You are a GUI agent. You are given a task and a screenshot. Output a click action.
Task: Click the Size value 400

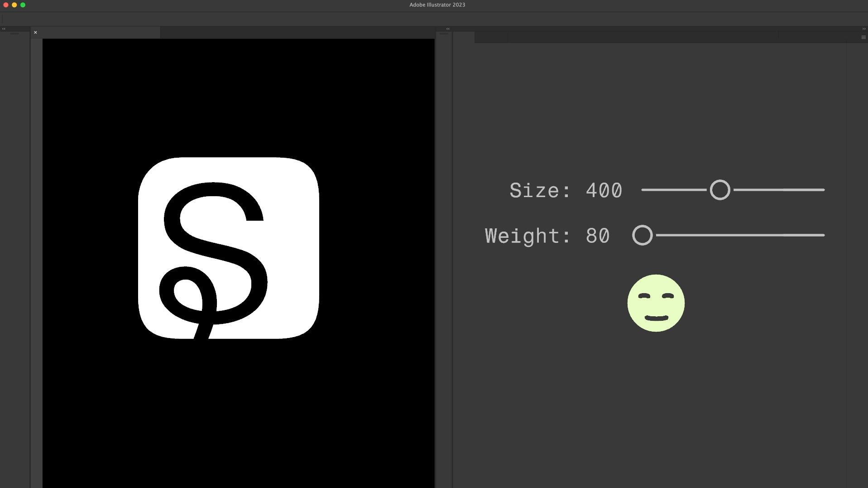pyautogui.click(x=604, y=190)
